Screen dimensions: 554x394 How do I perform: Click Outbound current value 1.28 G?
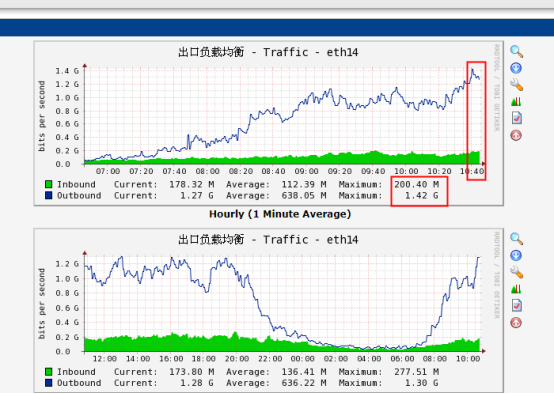click(x=197, y=383)
